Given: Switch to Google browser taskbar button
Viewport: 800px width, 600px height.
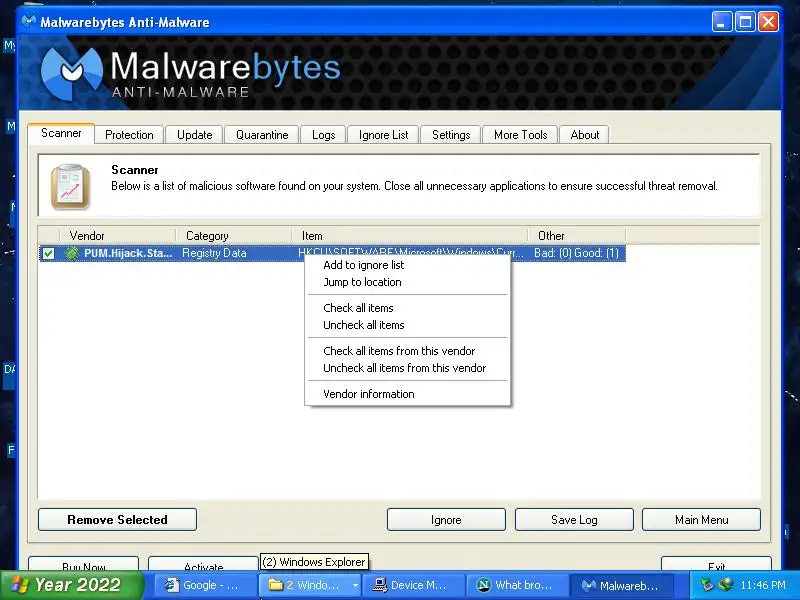Looking at the screenshot, I should pos(204,585).
